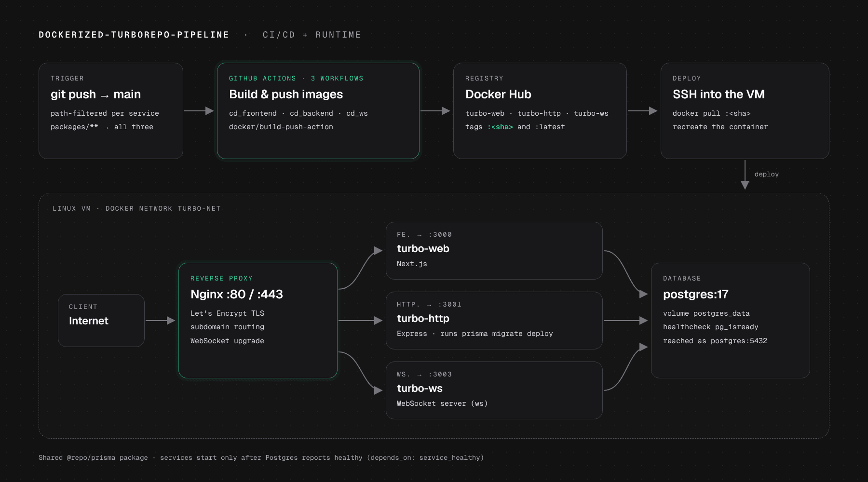Click the 'Docker Hub' registry title

tap(498, 94)
